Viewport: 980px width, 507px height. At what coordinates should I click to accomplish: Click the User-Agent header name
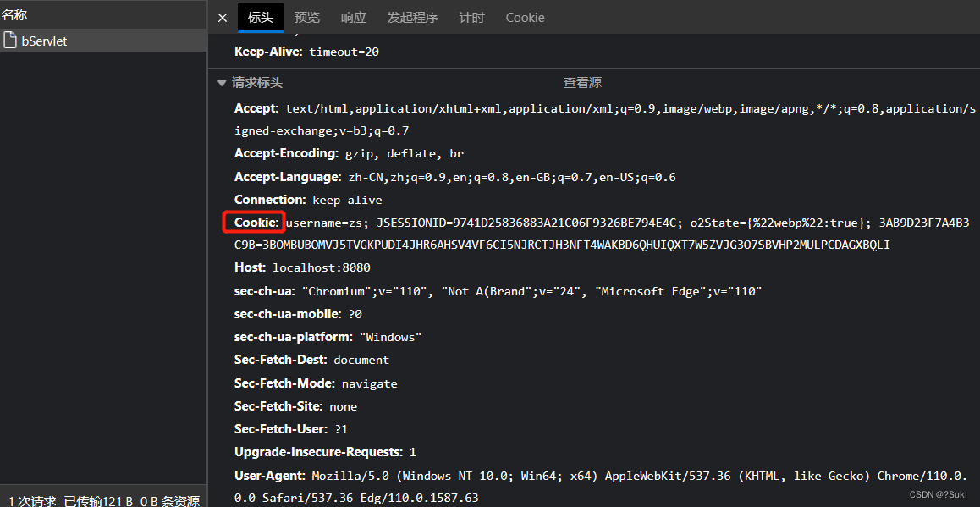(269, 476)
